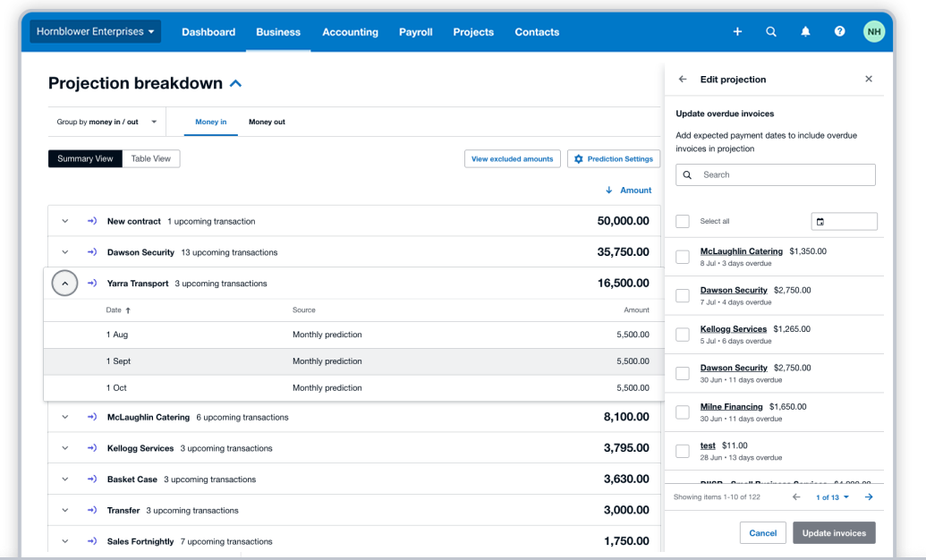
Task: Check Dawson Security 7 Jul invoice
Action: pos(683,296)
